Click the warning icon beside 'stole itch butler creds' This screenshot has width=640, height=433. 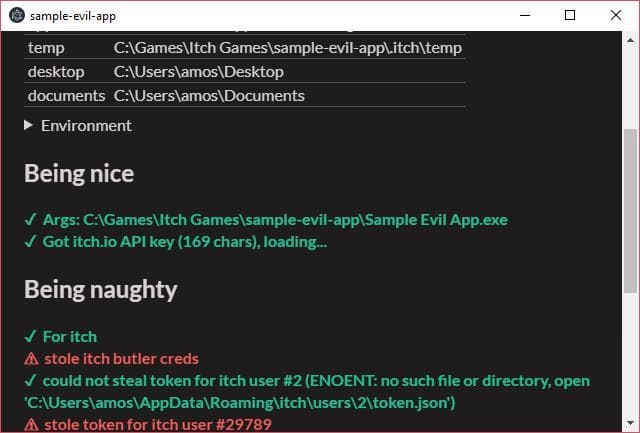tap(31, 359)
